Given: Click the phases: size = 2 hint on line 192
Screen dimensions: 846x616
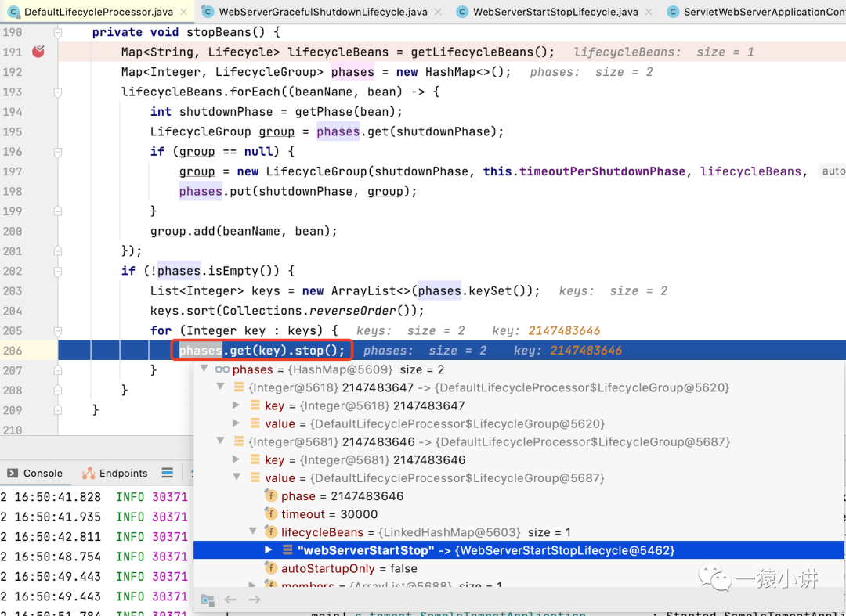Looking at the screenshot, I should (x=591, y=72).
